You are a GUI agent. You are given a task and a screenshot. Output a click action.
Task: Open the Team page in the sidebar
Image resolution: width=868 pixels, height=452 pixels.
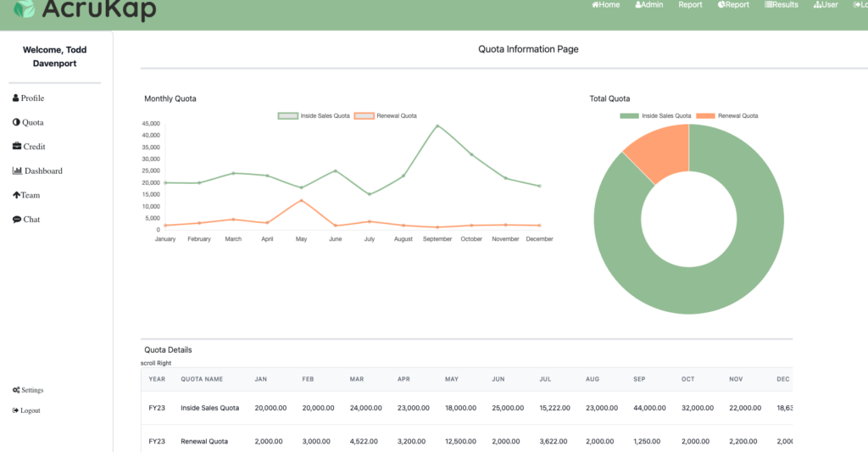(27, 195)
